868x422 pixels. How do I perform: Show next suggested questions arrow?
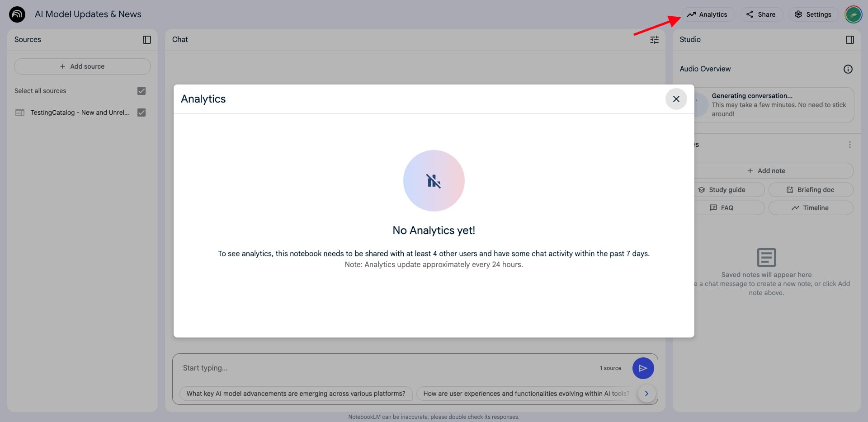[x=647, y=394]
